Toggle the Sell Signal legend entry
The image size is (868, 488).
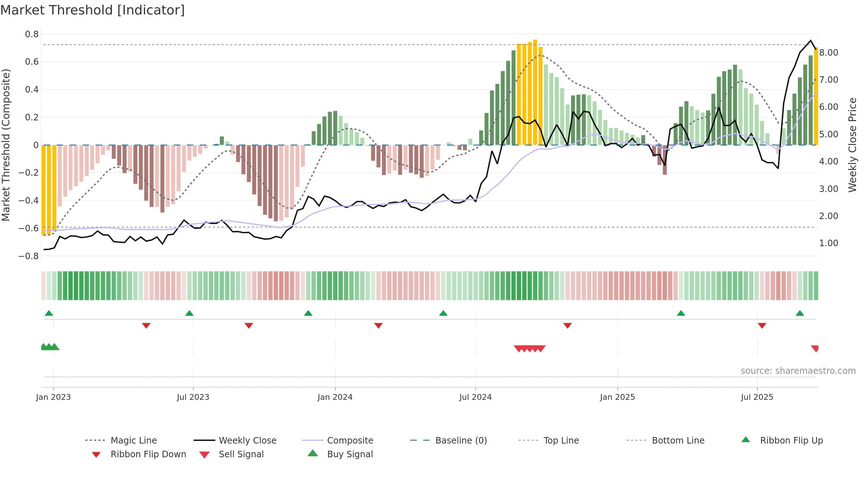[x=231, y=454]
